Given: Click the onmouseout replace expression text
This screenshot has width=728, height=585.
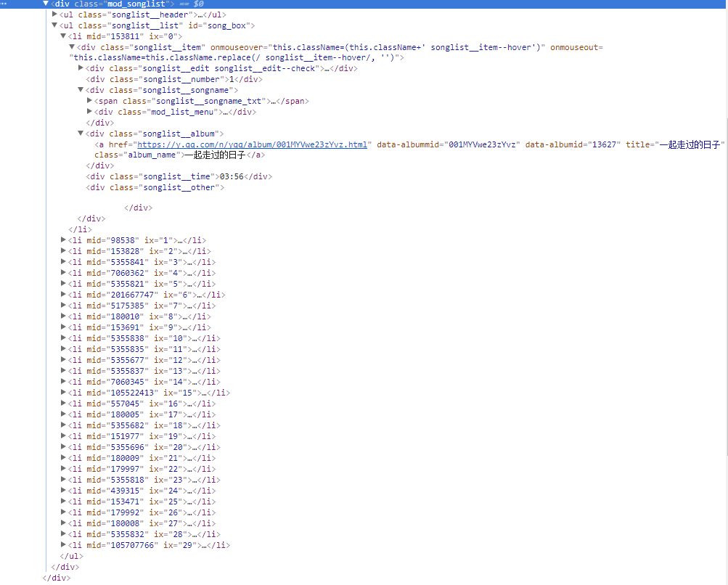Looking at the screenshot, I should coord(234,58).
